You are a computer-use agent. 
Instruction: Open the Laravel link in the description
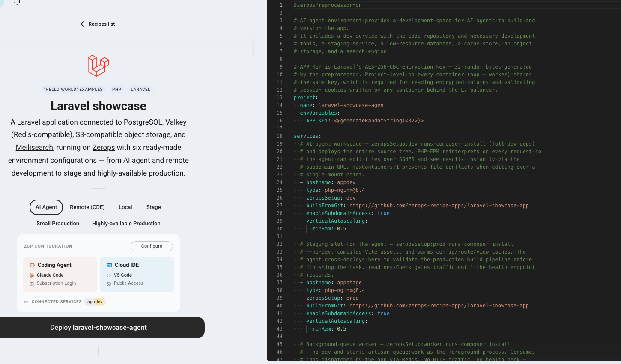[x=28, y=122]
